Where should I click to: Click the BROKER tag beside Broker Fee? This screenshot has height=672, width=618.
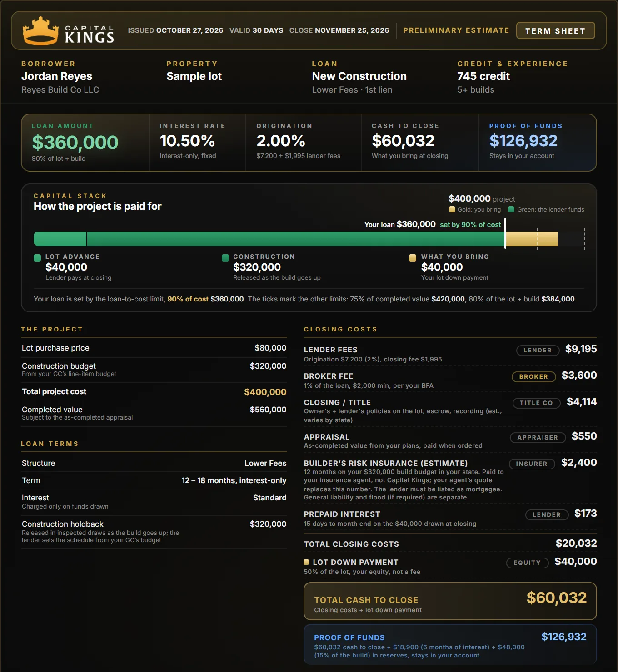click(533, 376)
